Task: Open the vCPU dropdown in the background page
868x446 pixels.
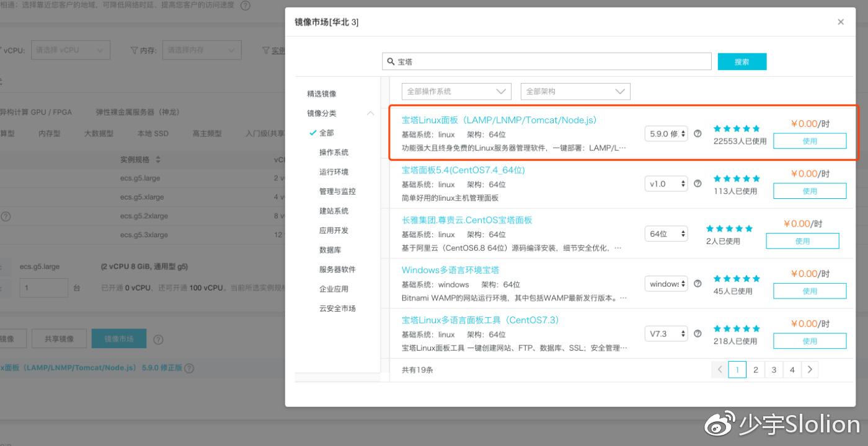Action: click(x=70, y=50)
